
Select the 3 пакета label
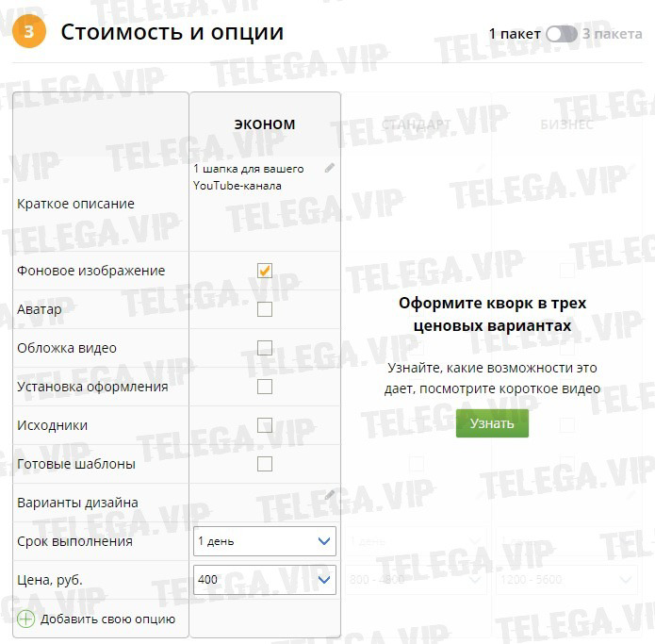pos(613,34)
